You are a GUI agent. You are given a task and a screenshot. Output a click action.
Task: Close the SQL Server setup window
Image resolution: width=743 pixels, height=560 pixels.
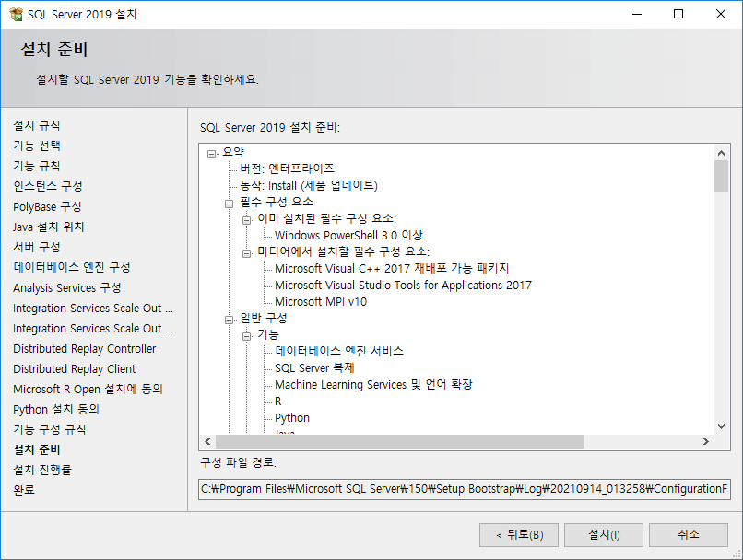point(721,14)
